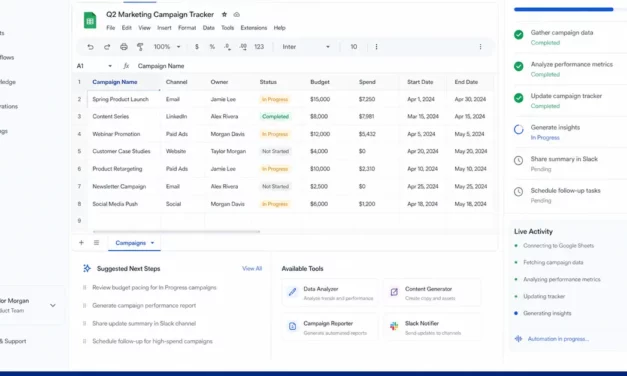Open the Content Generator tool card

click(x=432, y=293)
